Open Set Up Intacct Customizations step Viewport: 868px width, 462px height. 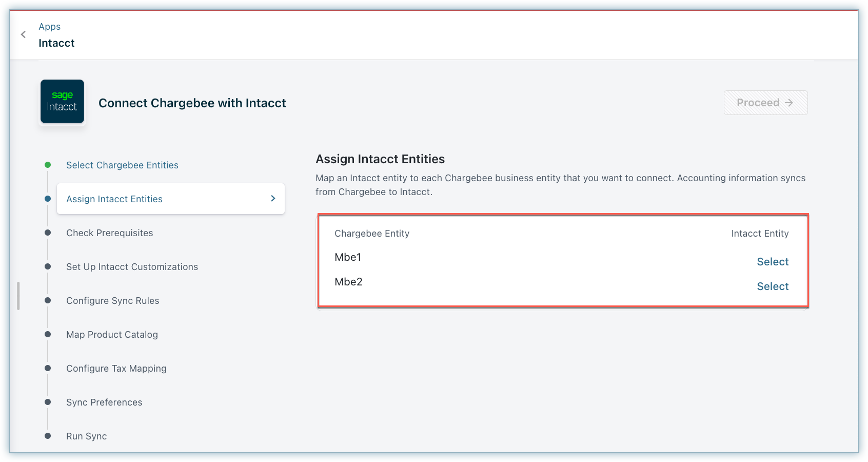tap(132, 267)
